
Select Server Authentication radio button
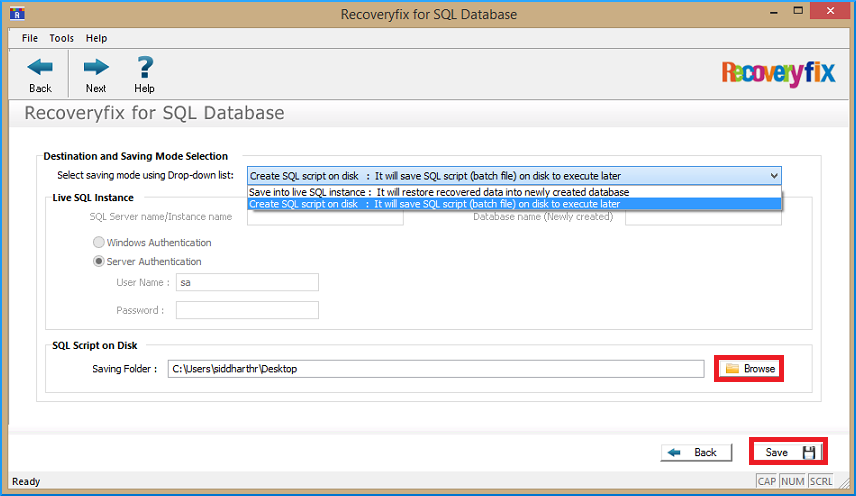[x=98, y=261]
